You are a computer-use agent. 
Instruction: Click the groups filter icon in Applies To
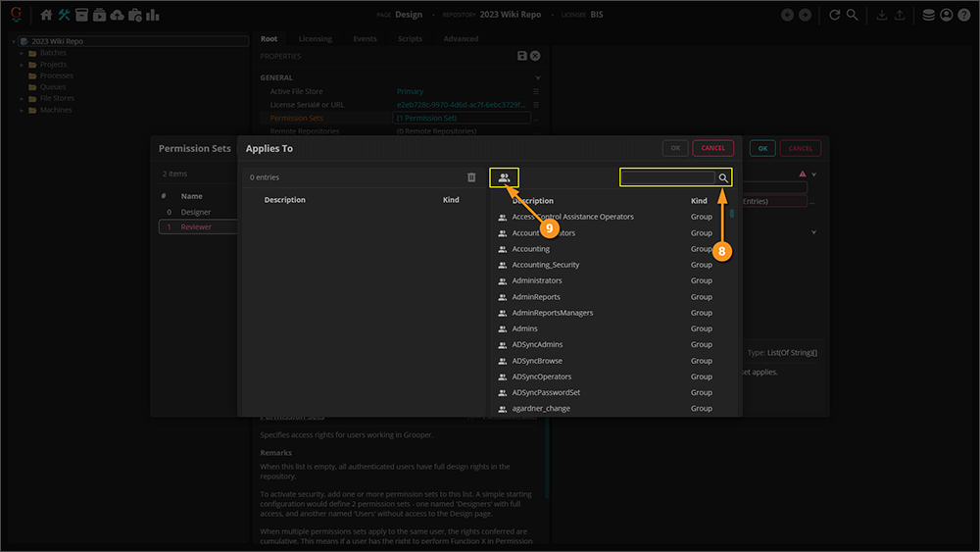point(504,177)
